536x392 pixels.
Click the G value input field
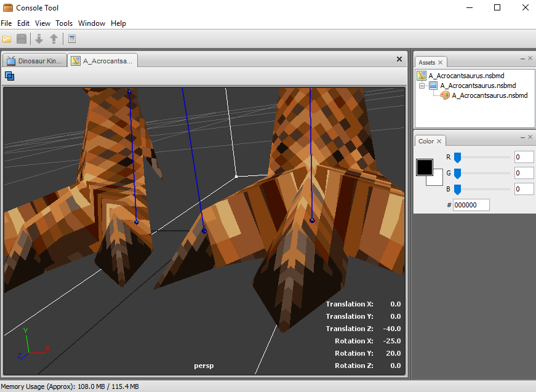click(524, 174)
